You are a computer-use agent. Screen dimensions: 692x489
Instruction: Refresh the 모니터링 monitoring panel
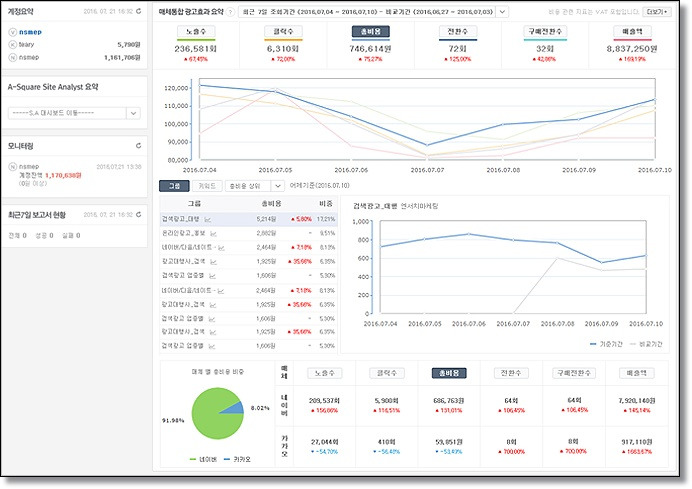coord(139,146)
